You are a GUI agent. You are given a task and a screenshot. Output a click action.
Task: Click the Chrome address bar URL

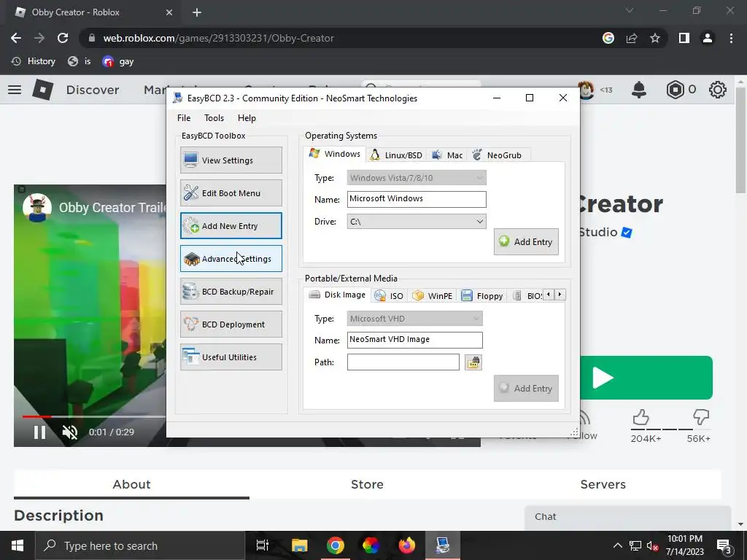[218, 38]
